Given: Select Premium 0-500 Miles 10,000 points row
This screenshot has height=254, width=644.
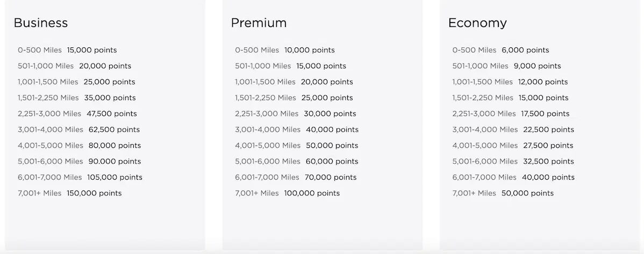Looking at the screenshot, I should pos(285,50).
